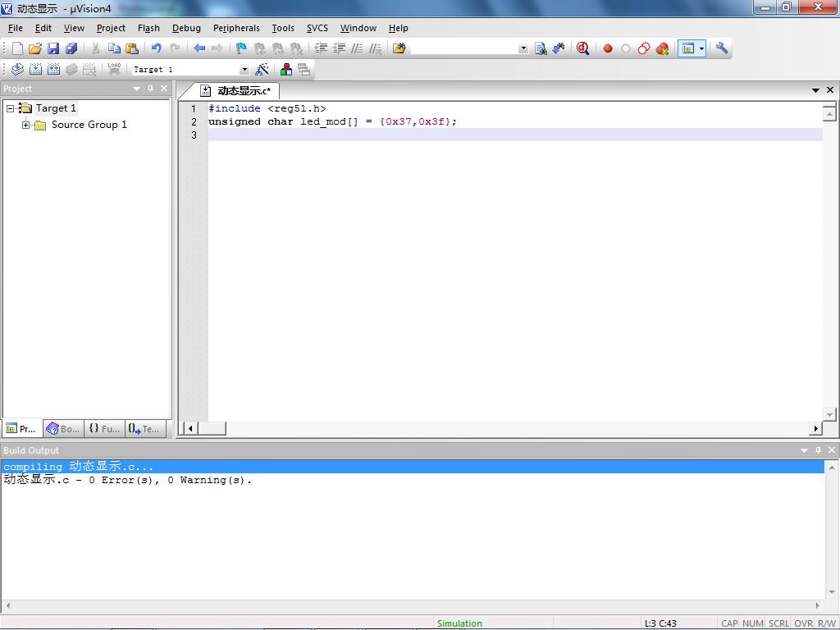The width and height of the screenshot is (840, 630).
Task: Open the File menu
Action: click(16, 28)
